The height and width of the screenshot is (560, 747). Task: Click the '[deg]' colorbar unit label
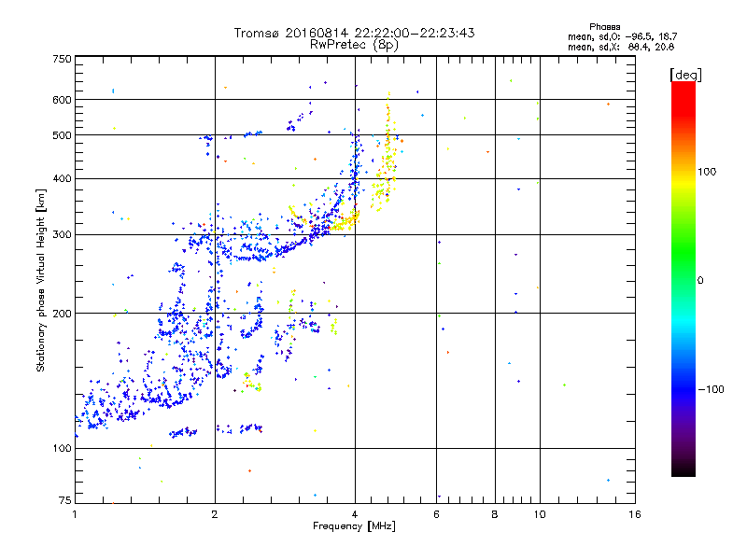685,75
